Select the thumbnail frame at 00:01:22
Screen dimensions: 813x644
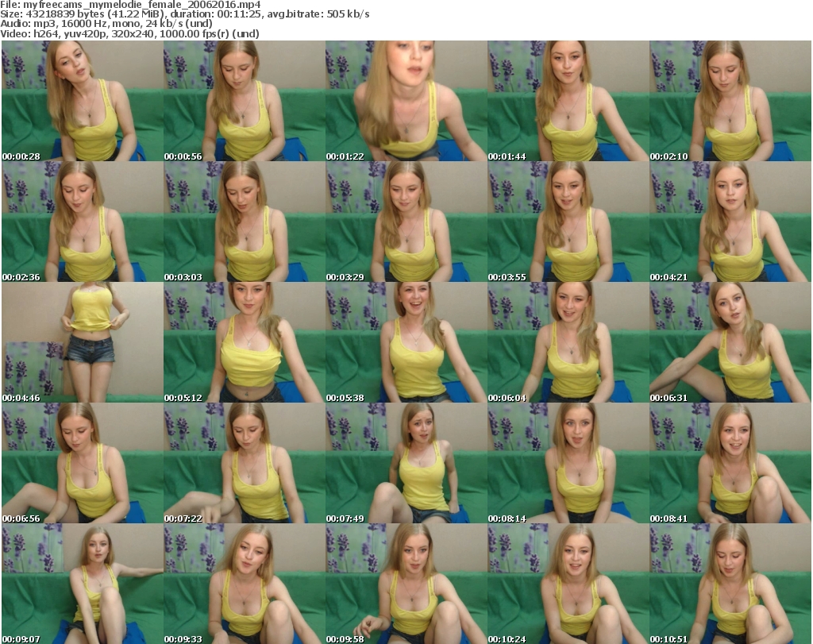coord(406,101)
